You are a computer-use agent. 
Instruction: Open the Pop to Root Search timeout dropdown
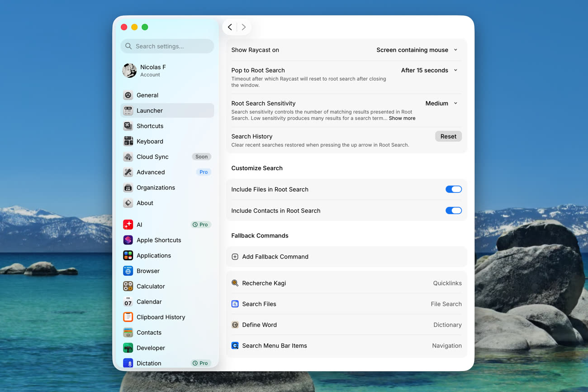(x=430, y=70)
